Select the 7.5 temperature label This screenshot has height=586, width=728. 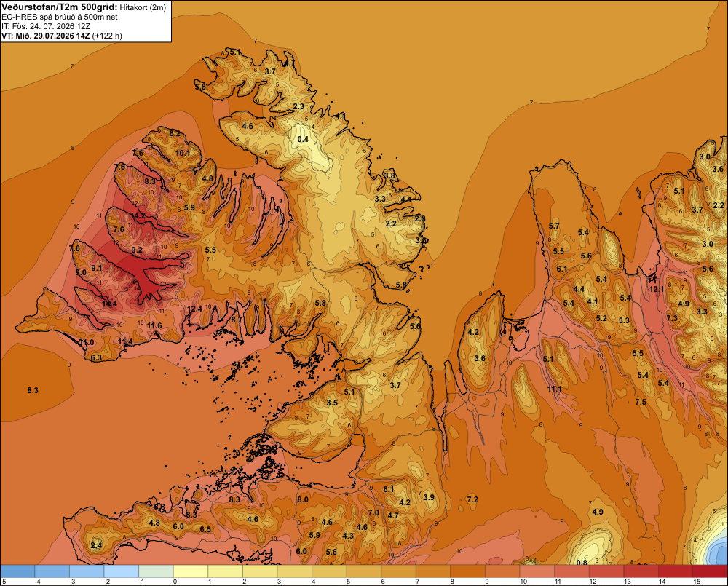click(641, 402)
